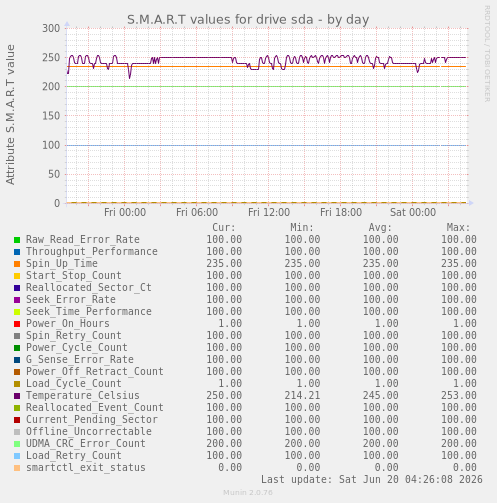Click the Temperature_Celsius purple legend swatch
The height and width of the screenshot is (503, 497).
point(17,396)
